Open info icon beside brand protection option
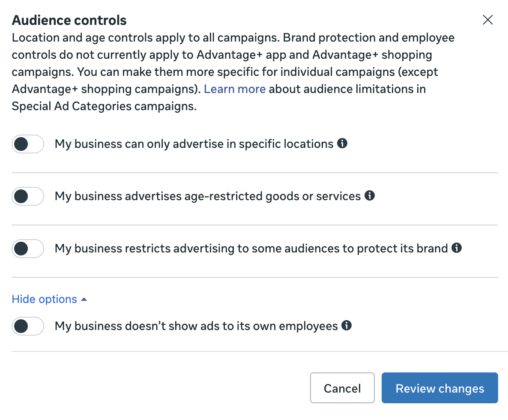Screen dimensions: 508x420 coord(457,248)
